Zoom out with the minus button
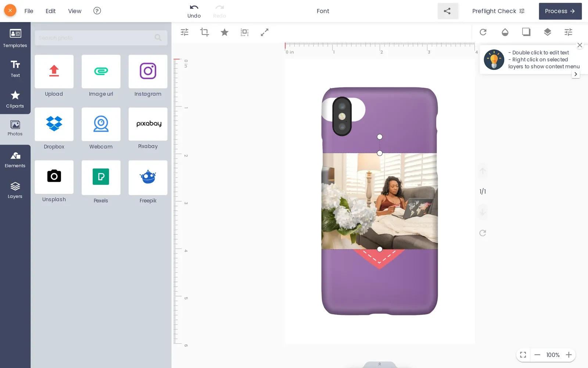This screenshot has height=368, width=588. [x=537, y=355]
